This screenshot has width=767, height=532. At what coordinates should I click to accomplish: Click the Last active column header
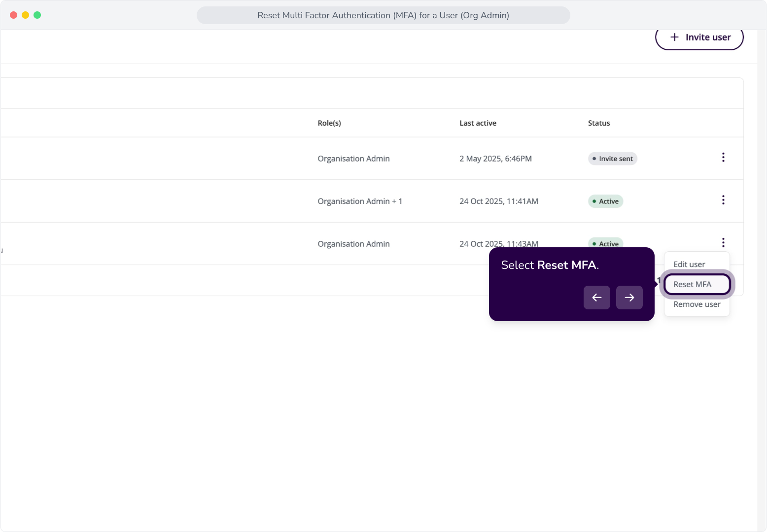coord(478,123)
